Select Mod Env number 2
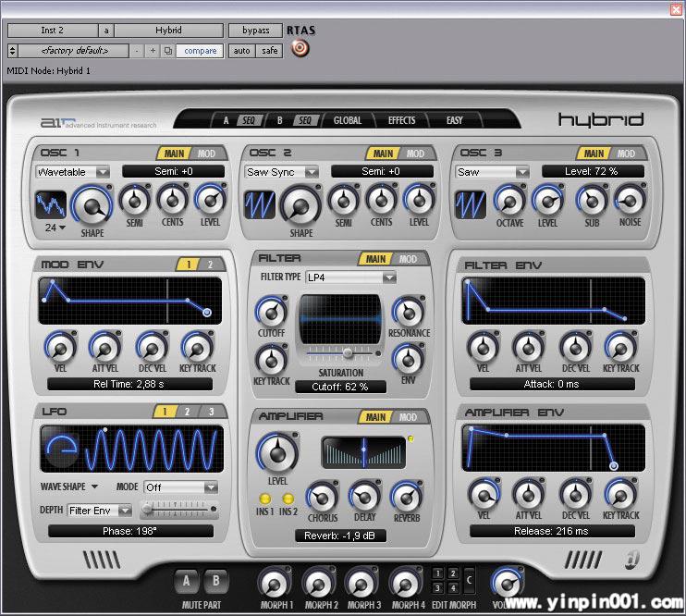 210,265
